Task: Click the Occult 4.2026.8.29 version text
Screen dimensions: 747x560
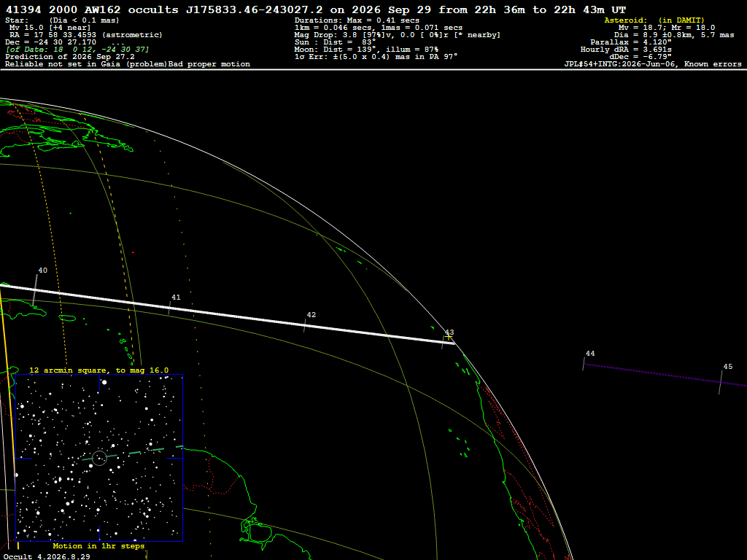Action: click(x=46, y=556)
